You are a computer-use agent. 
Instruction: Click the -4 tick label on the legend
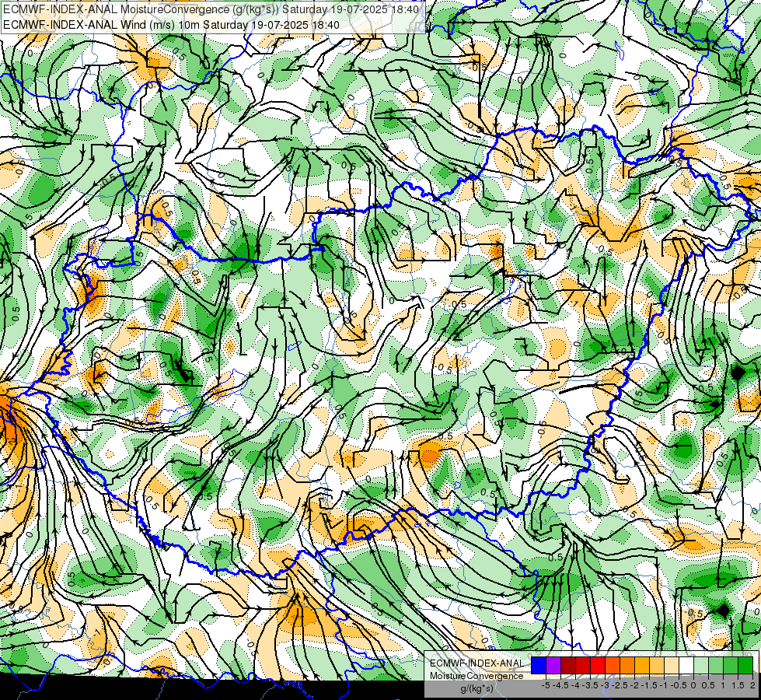(x=575, y=685)
